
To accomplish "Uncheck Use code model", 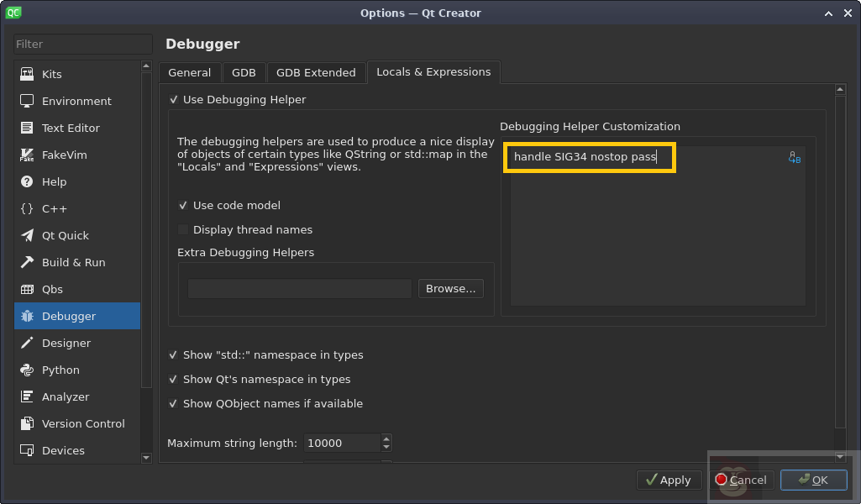I will click(184, 205).
